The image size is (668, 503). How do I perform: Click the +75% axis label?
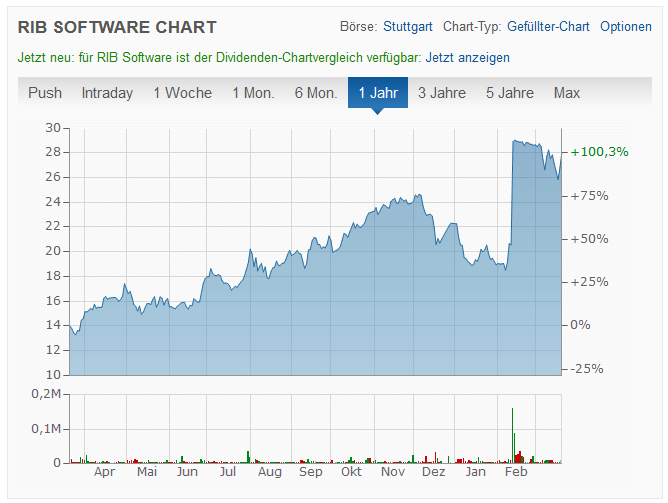pyautogui.click(x=589, y=196)
